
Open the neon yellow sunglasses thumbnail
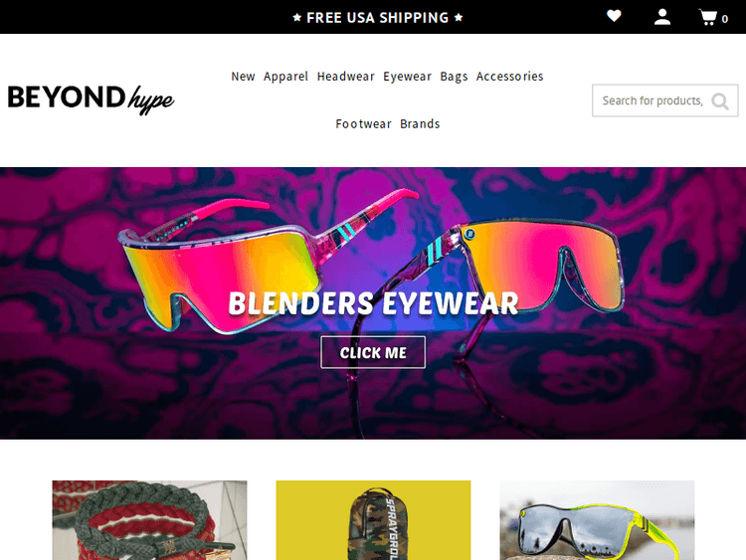tap(597, 520)
